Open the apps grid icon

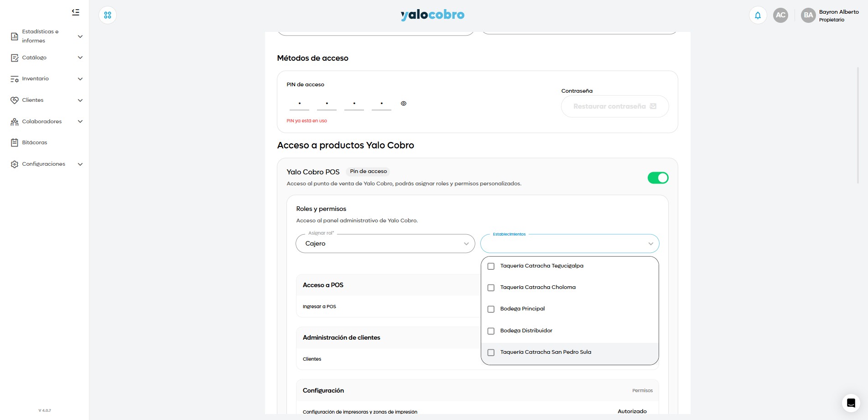(108, 15)
